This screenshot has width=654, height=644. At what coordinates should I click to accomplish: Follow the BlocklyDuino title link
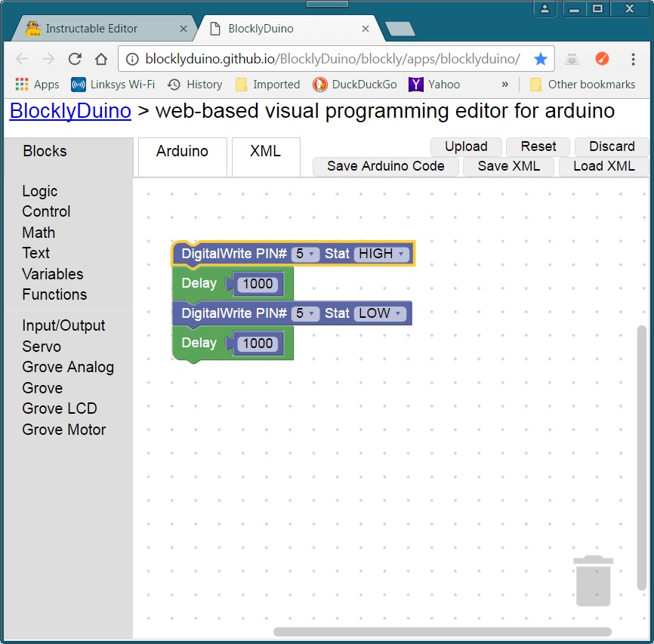pos(70,112)
